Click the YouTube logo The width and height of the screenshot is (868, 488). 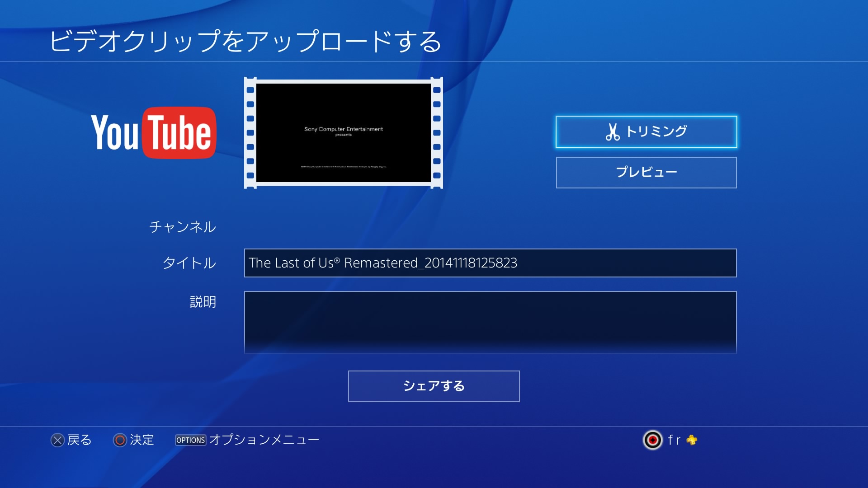[x=154, y=132]
